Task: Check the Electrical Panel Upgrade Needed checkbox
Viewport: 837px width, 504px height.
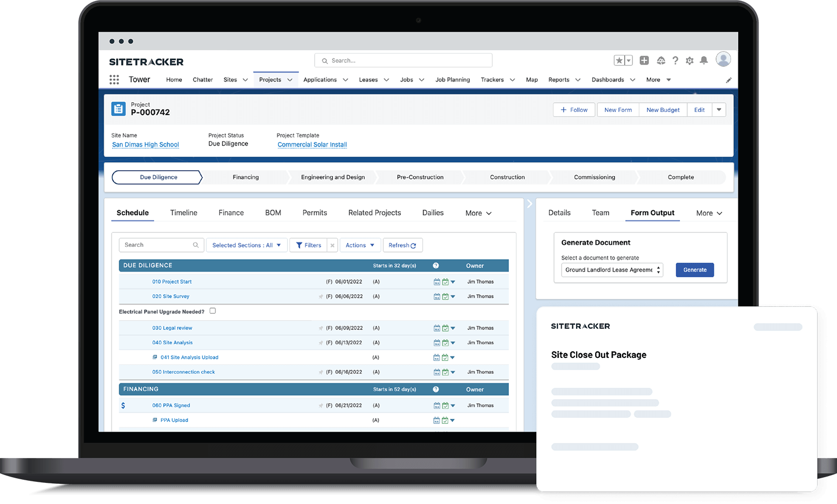Action: 212,311
